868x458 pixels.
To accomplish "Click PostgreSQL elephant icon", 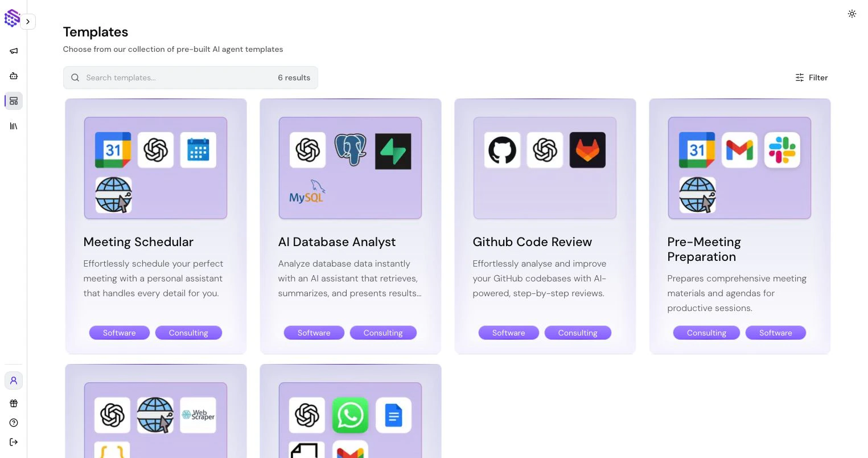I will 350,150.
